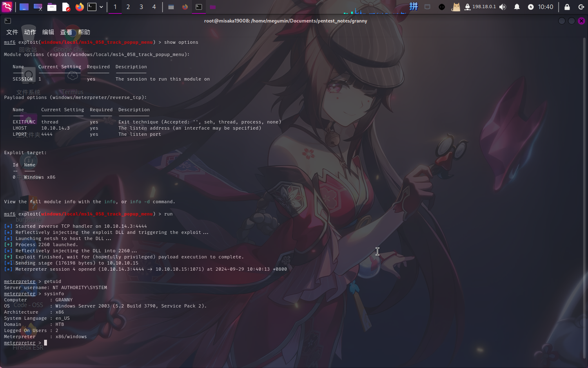The height and width of the screenshot is (368, 588).
Task: Switch to the Firefox window in the task list
Action: click(185, 7)
